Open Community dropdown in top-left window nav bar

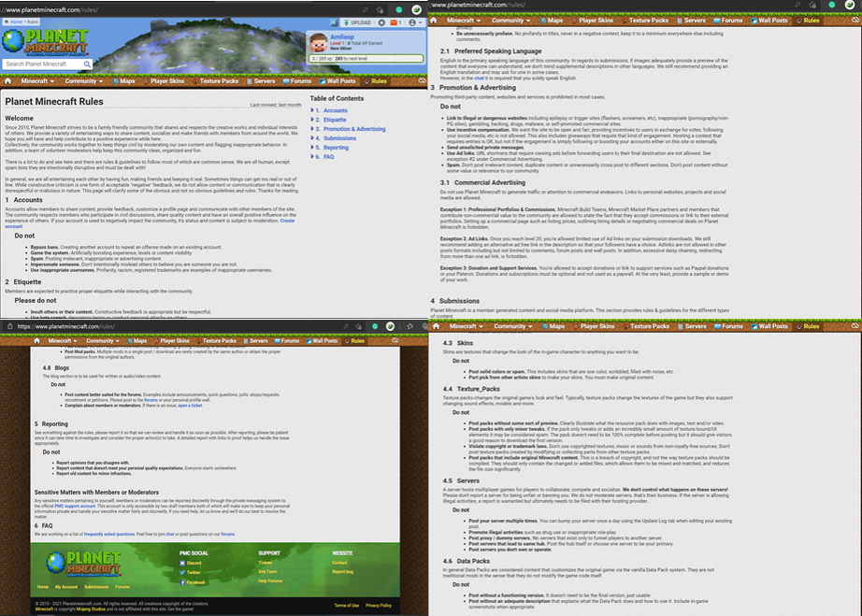tap(83, 80)
